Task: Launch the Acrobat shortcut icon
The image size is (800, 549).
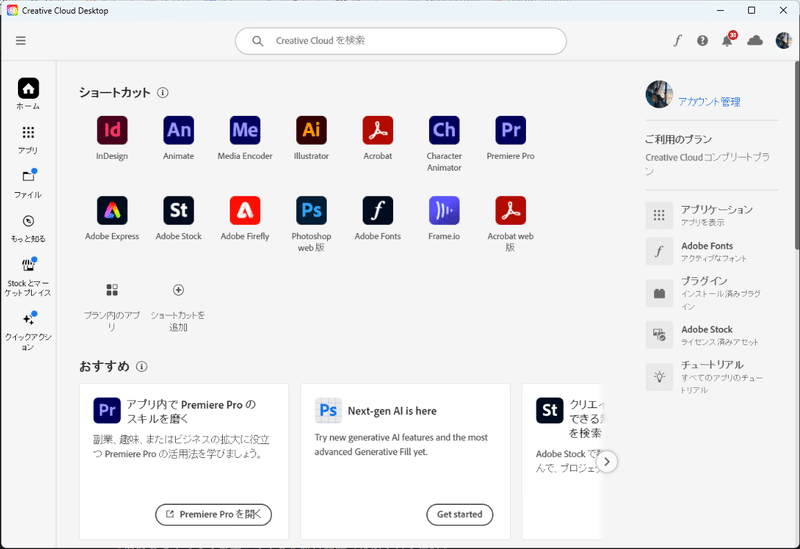Action: pyautogui.click(x=378, y=130)
